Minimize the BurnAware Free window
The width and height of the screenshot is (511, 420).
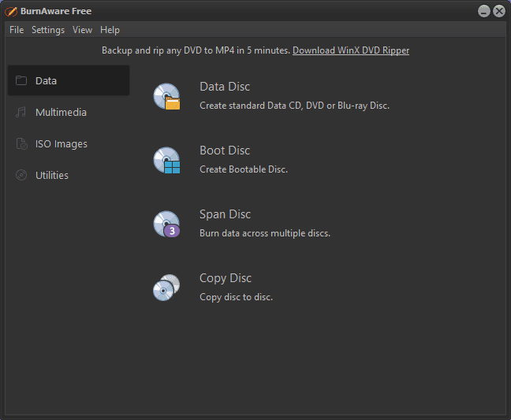(484, 11)
